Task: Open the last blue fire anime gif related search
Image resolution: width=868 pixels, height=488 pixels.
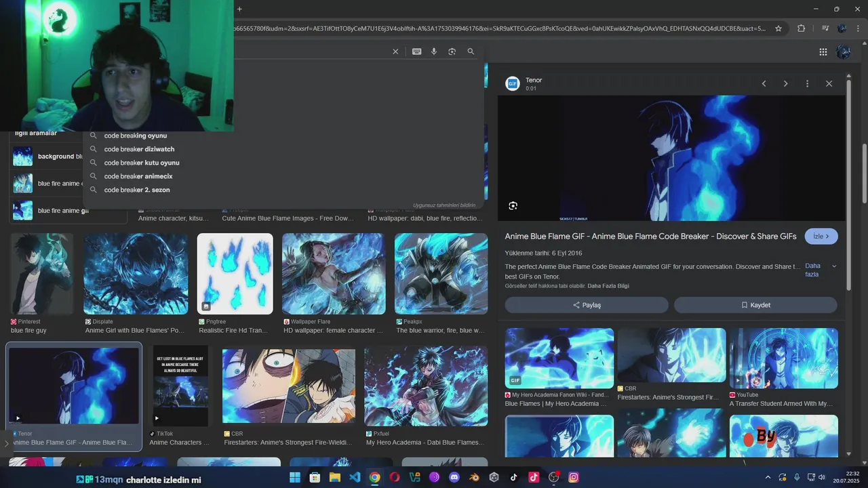Action: click(68, 211)
